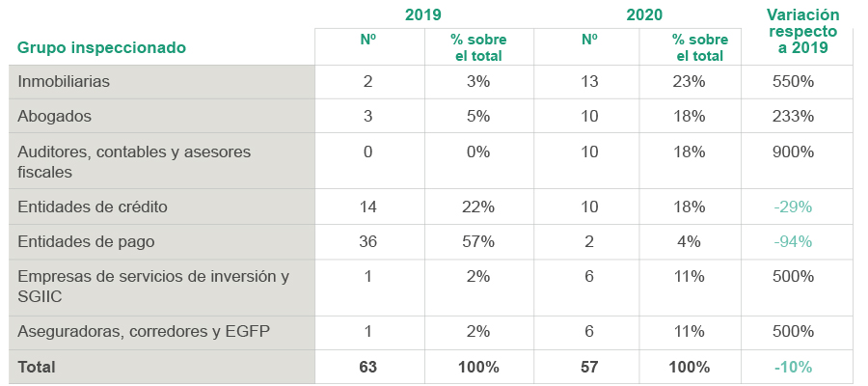Click the 2019 total value 63
This screenshot has height=386, width=868.
pos(367,367)
